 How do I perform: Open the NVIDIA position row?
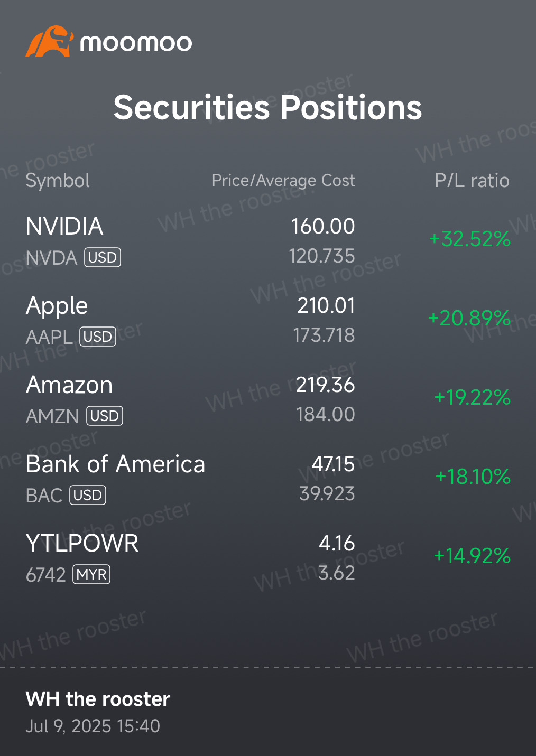point(268,241)
